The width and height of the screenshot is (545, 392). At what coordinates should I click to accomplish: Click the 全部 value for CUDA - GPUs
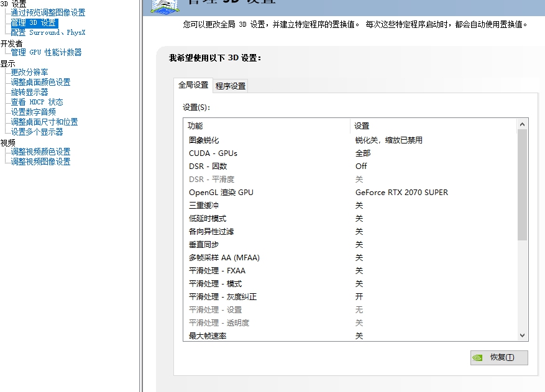[x=363, y=153]
